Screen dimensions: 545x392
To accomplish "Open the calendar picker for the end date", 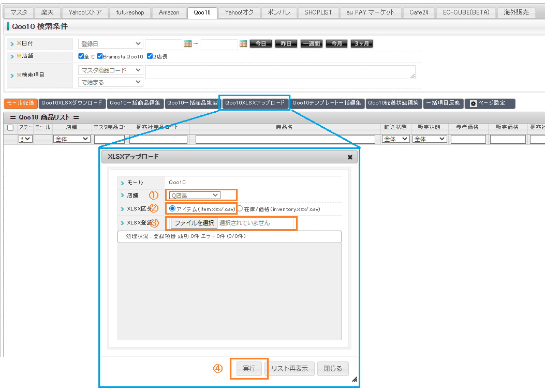I will pyautogui.click(x=243, y=44).
